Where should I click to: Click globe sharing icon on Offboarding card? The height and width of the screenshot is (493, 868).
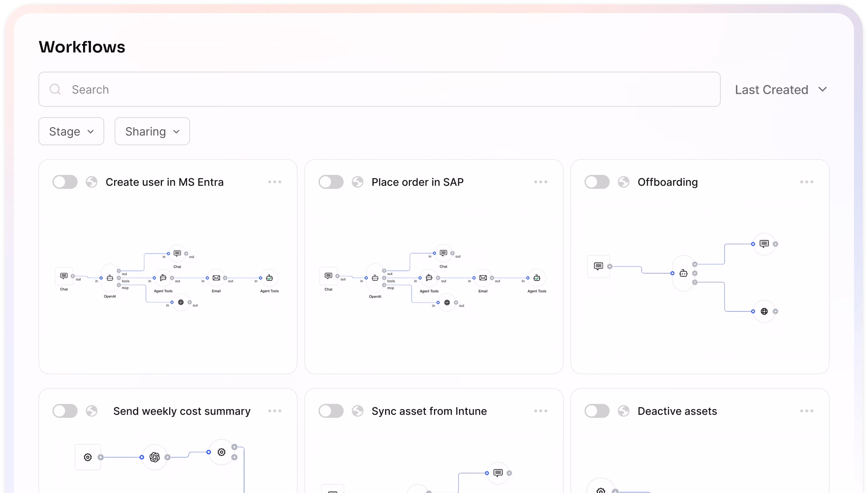click(x=624, y=182)
